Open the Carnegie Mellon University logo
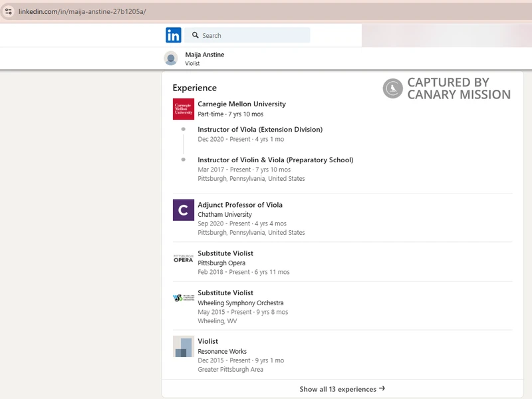This screenshot has width=532, height=399. pos(184,109)
